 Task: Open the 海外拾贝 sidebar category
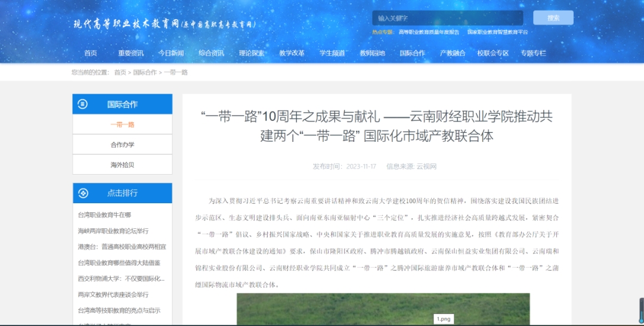pos(122,165)
